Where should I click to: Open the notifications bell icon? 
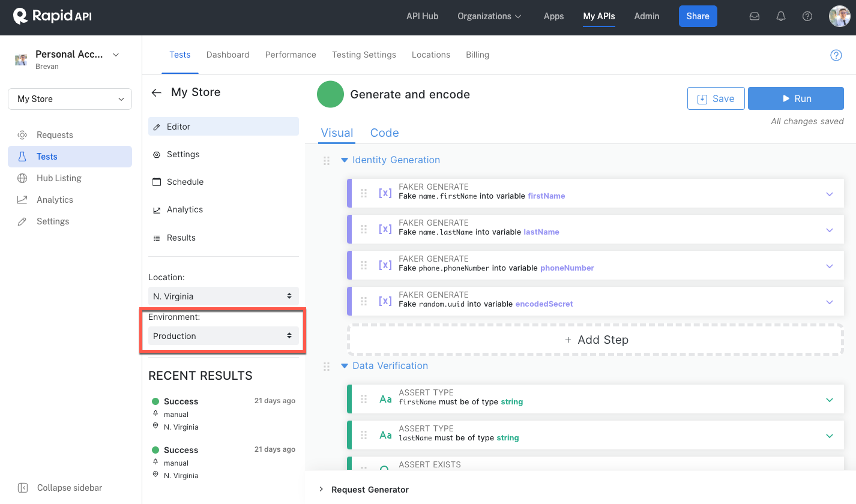[x=781, y=17]
